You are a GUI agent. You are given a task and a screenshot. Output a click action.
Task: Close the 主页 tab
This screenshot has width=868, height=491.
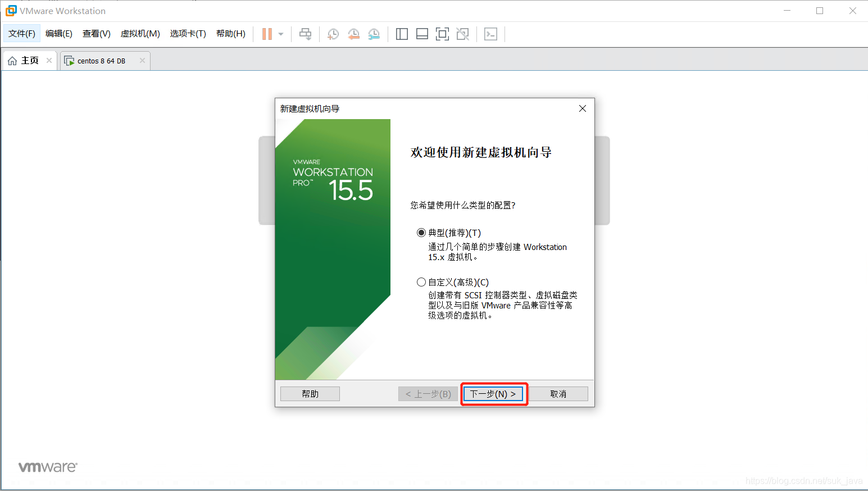pyautogui.click(x=49, y=61)
